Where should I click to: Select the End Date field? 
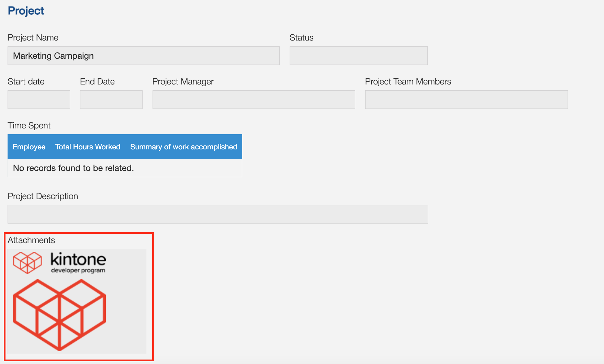coord(111,99)
